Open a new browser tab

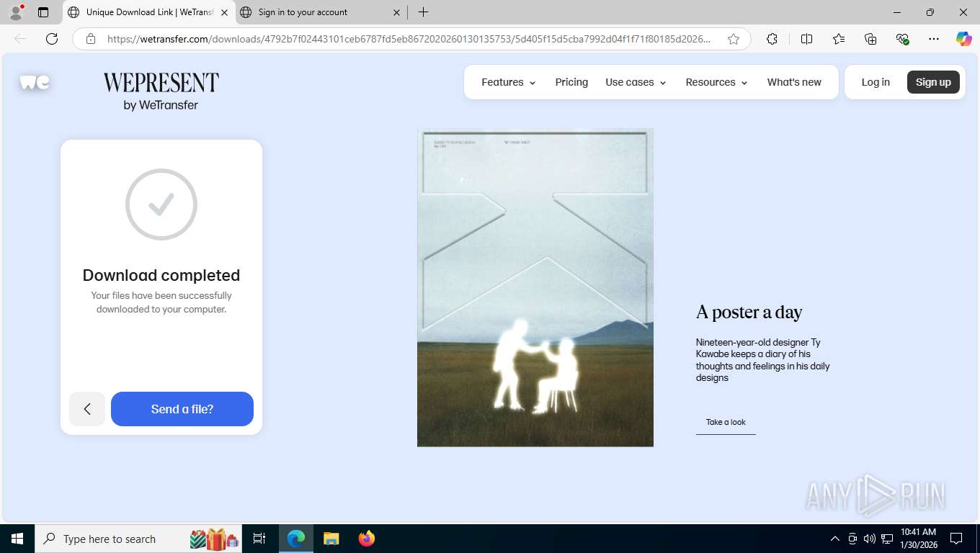pyautogui.click(x=424, y=12)
